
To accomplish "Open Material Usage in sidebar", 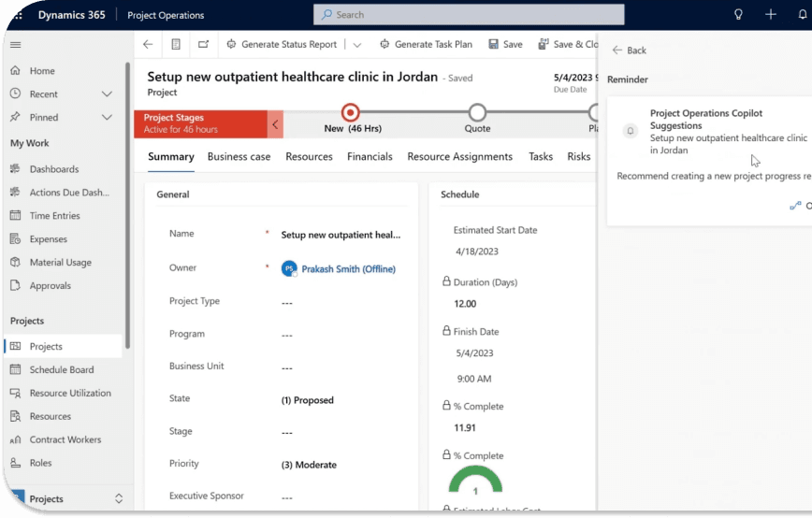I will (60, 262).
